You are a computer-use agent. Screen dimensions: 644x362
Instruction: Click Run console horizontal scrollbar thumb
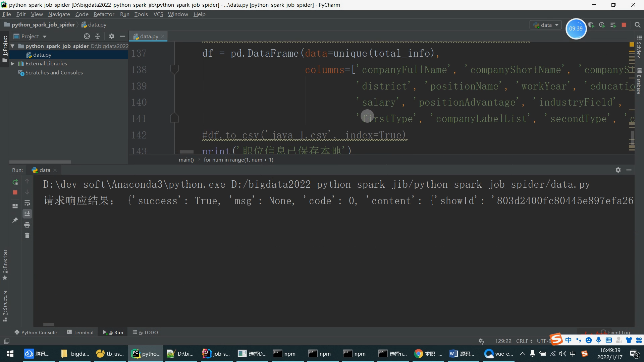[x=49, y=324]
